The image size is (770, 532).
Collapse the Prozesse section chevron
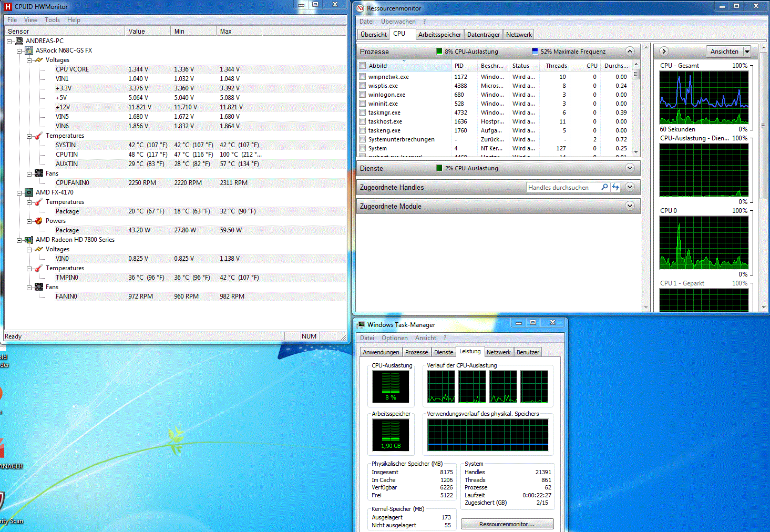point(630,51)
